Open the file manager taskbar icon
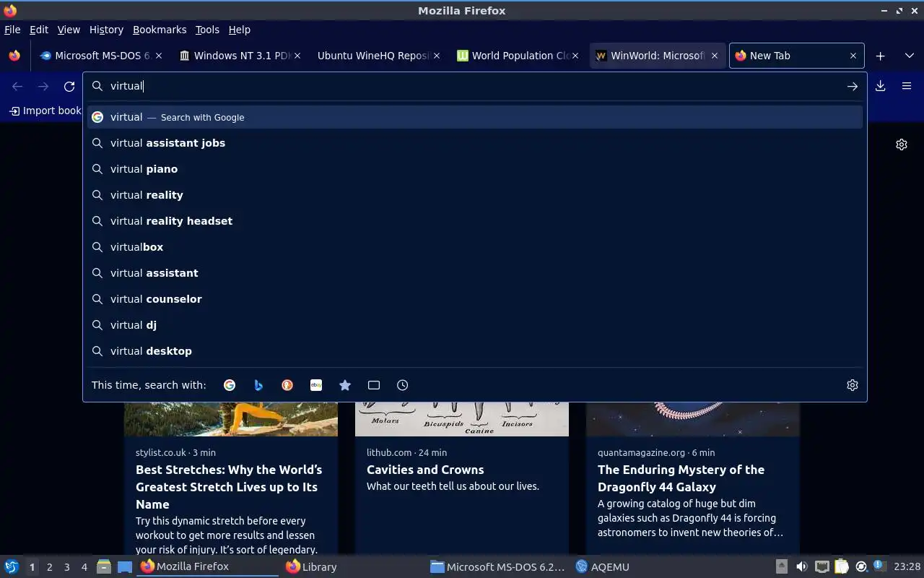Image resolution: width=924 pixels, height=578 pixels. (104, 567)
